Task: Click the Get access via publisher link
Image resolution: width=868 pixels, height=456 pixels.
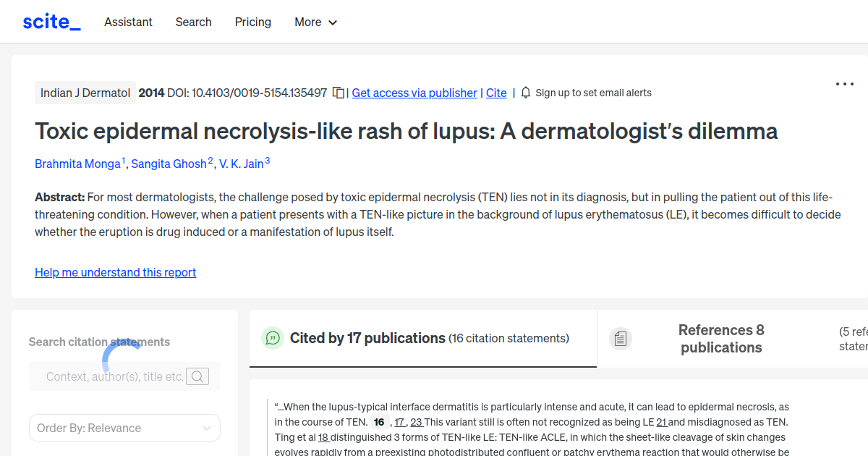Action: pos(414,93)
